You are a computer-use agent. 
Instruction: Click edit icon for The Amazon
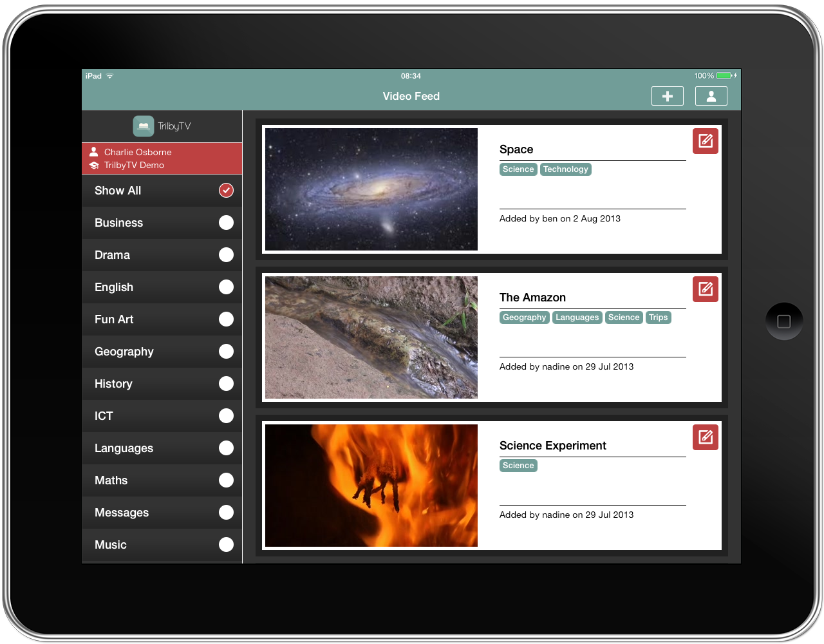(705, 289)
